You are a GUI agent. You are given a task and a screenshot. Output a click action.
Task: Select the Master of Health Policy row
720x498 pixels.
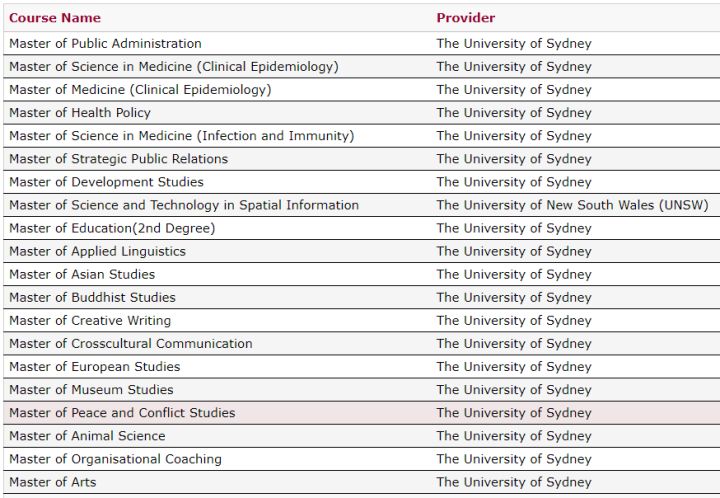tap(361, 112)
